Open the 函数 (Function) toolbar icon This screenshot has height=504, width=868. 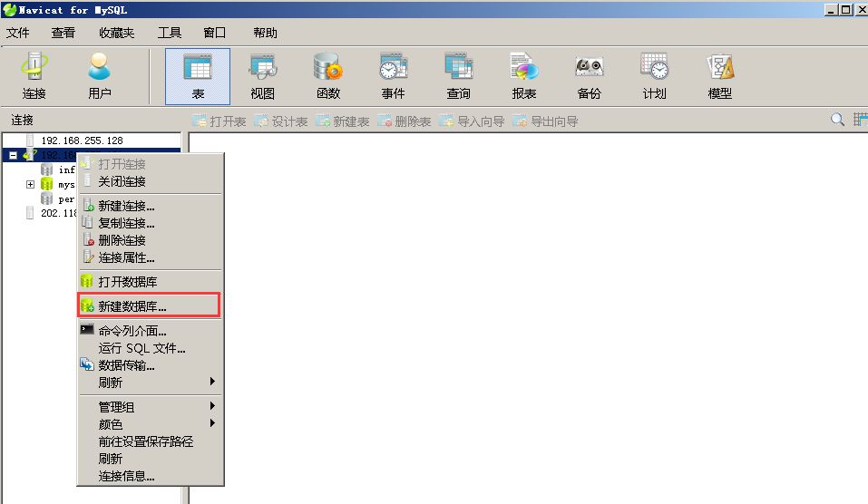pyautogui.click(x=327, y=76)
